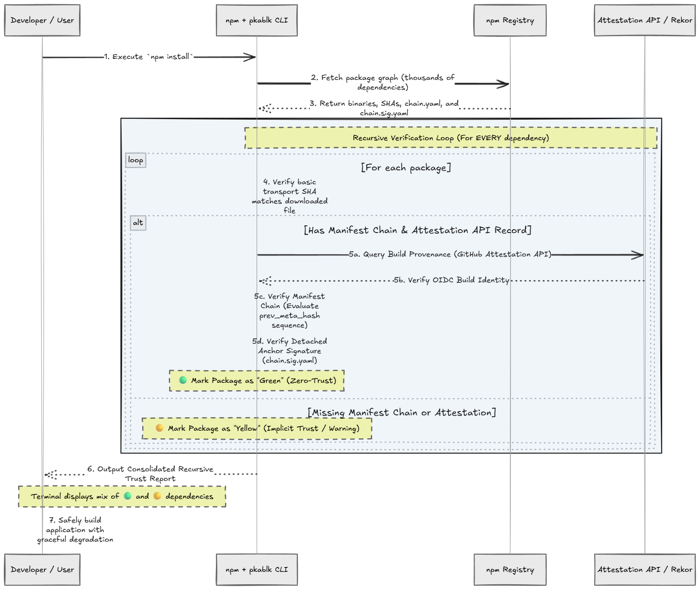
Task: Select the '5c. Verify Manifest Chain' text
Action: [x=290, y=311]
